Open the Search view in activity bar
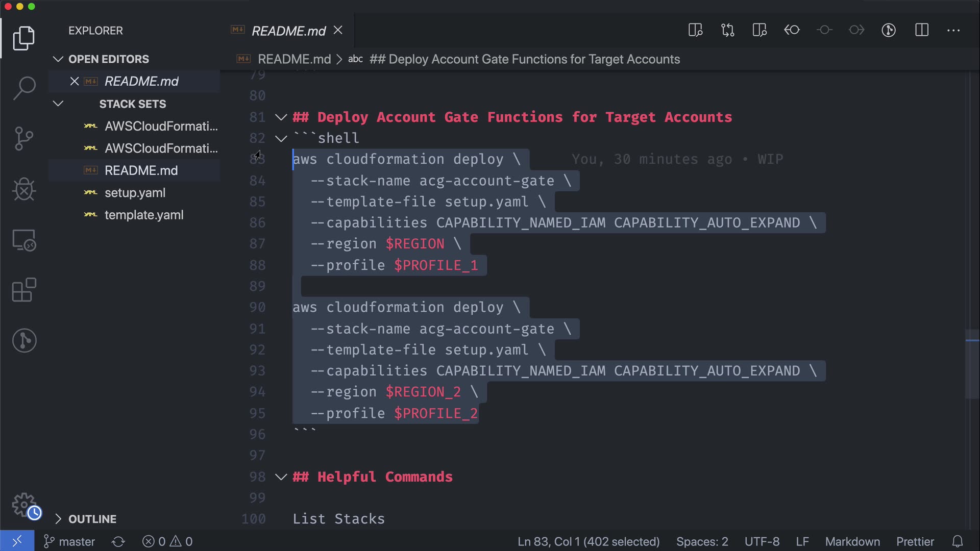Viewport: 980px width, 551px height. pyautogui.click(x=24, y=88)
